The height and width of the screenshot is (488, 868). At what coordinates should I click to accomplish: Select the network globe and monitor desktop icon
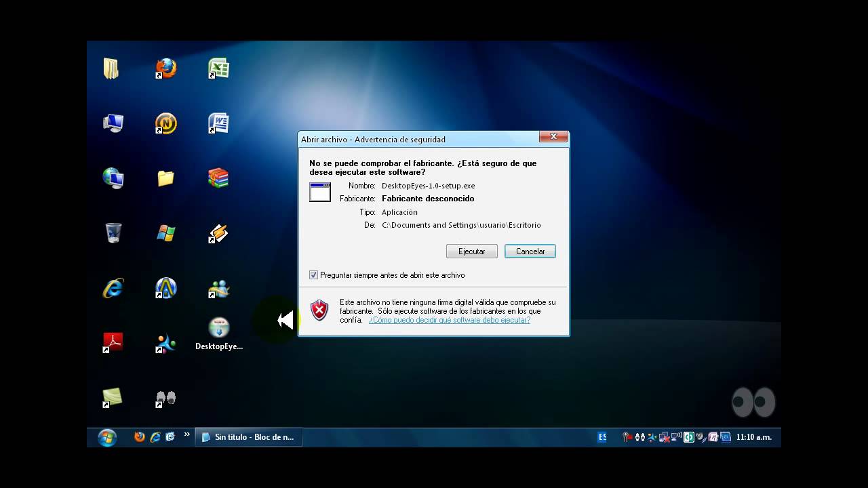(x=113, y=178)
